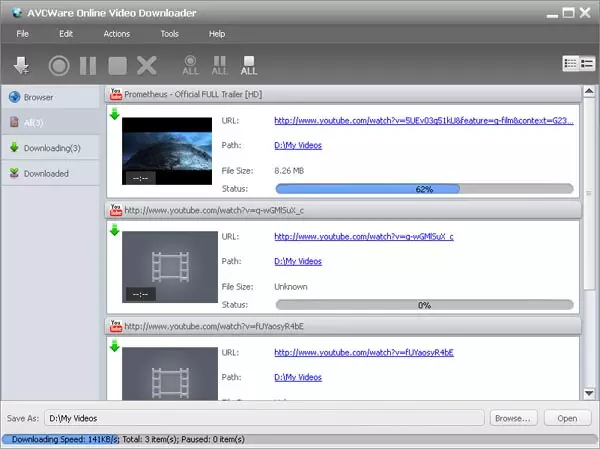600x449 pixels.
Task: Open the Prometheus trailer YouTube URL link
Action: click(424, 121)
